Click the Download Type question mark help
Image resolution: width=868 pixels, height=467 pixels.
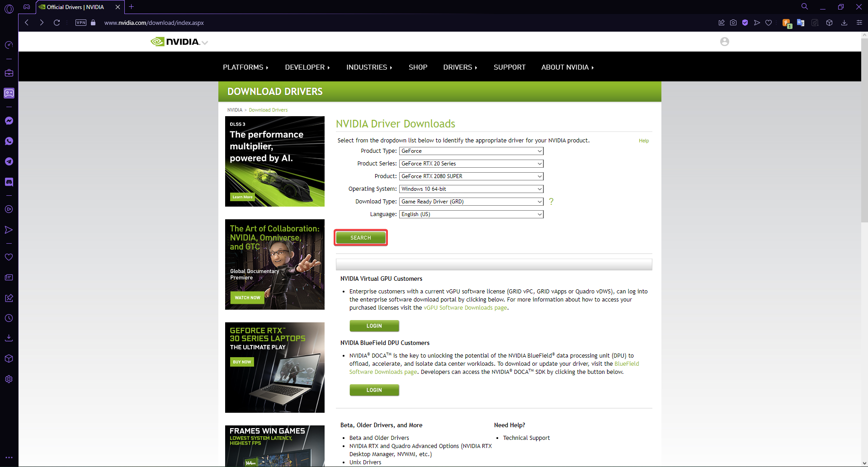(x=551, y=202)
